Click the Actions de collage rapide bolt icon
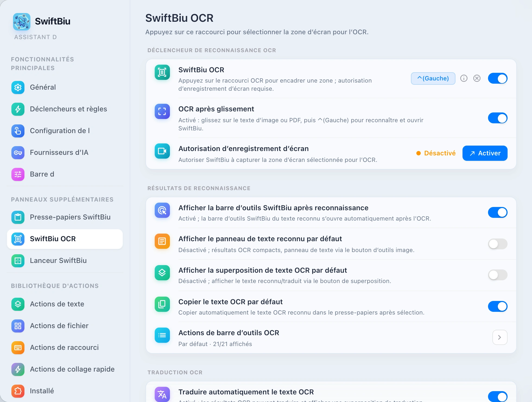532x402 pixels. coord(18,369)
